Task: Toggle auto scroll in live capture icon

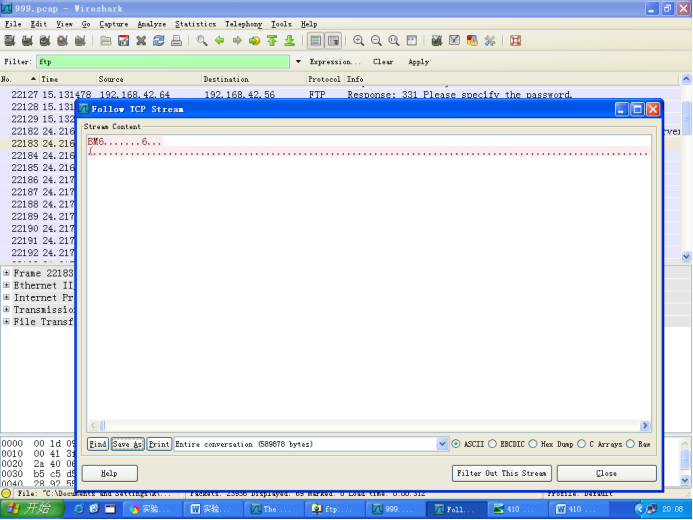Action: (x=333, y=41)
